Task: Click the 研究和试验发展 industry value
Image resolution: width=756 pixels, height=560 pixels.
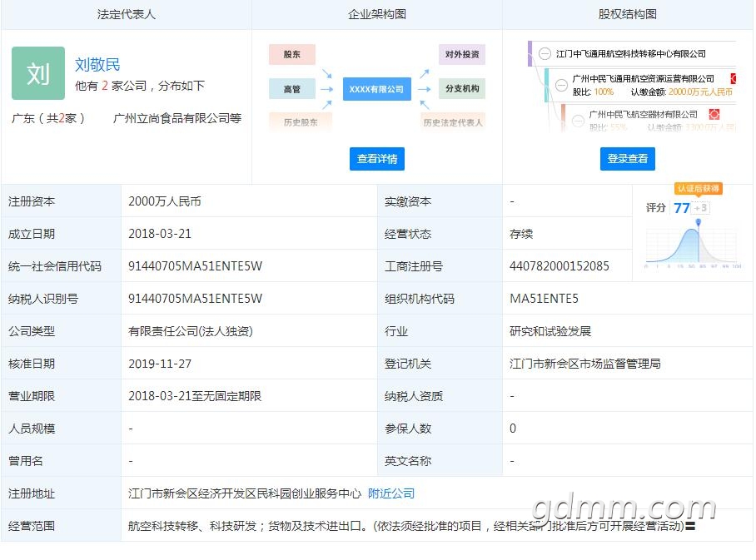Action: coord(550,331)
